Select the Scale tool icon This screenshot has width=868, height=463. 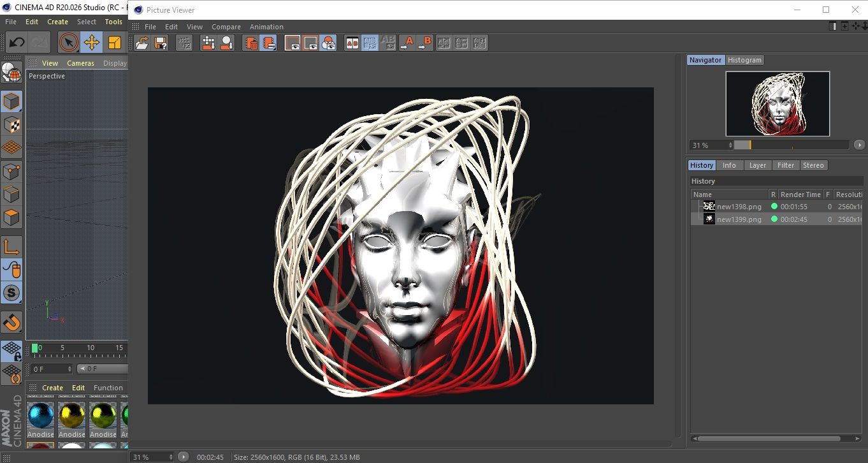[114, 43]
